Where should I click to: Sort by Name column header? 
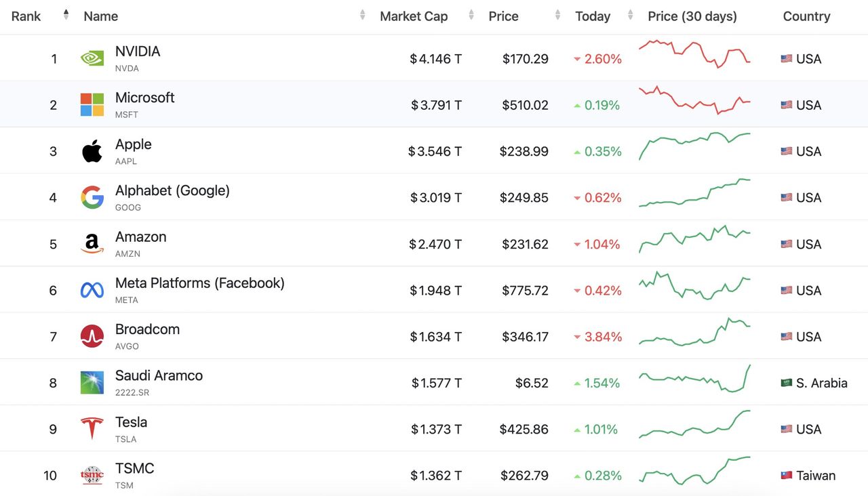(101, 16)
